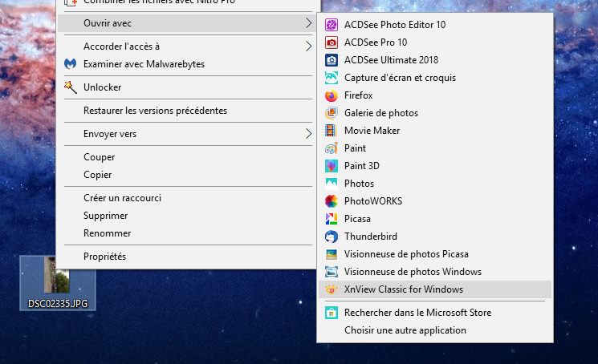Click the Firefox icon in submenu

click(x=332, y=95)
